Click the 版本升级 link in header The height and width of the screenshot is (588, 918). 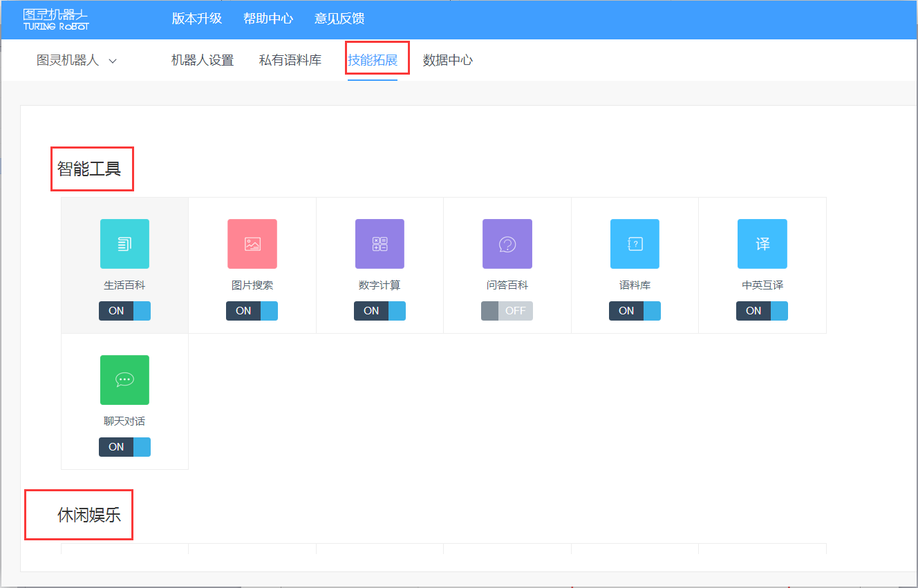coord(197,19)
